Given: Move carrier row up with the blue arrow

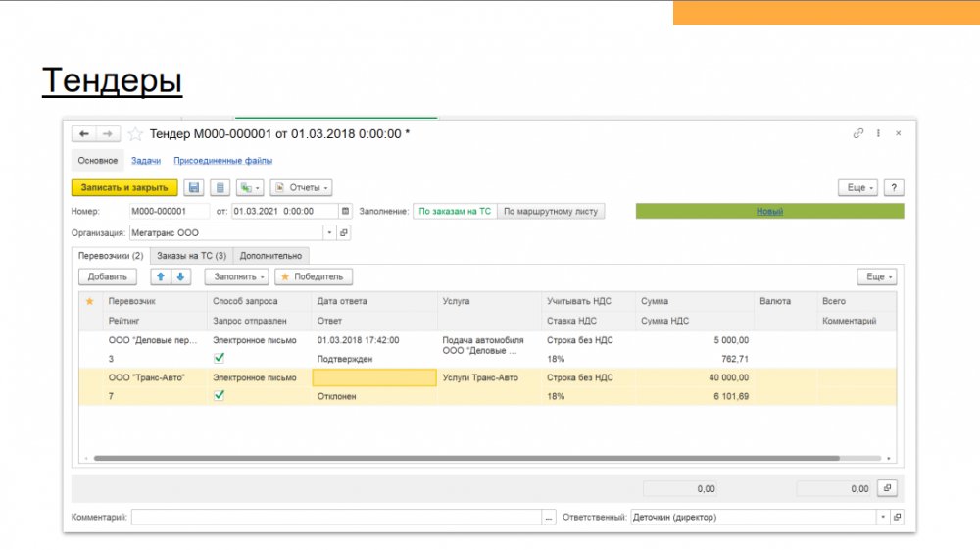Looking at the screenshot, I should pos(161,276).
